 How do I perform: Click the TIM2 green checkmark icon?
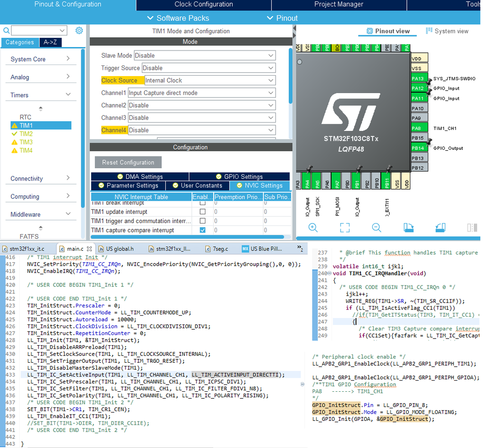pos(14,134)
